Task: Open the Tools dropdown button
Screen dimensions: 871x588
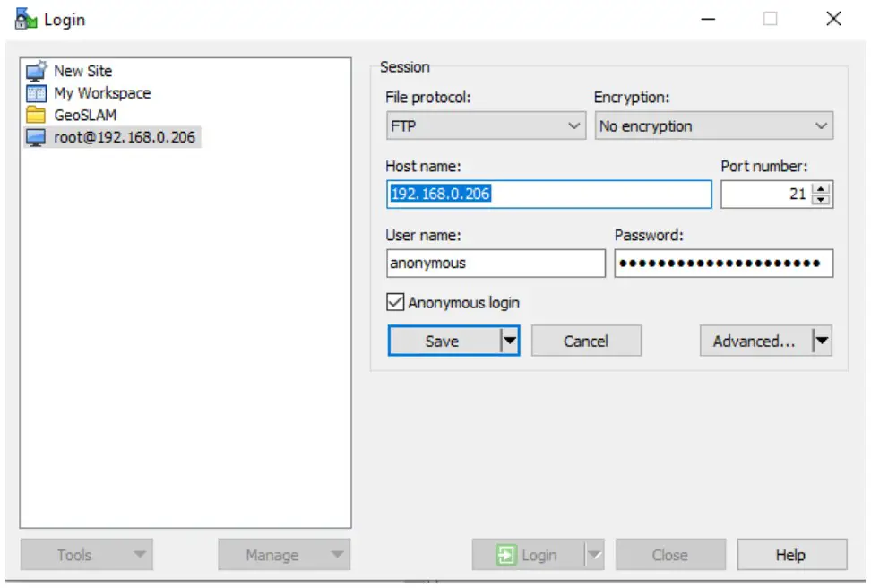Action: click(x=87, y=555)
